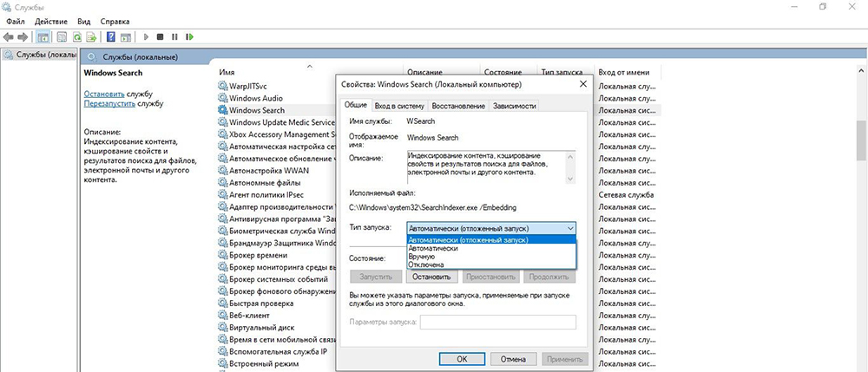Click the gear icon beside Веб-клиент
Screen dimensions: 868x372
click(x=222, y=315)
